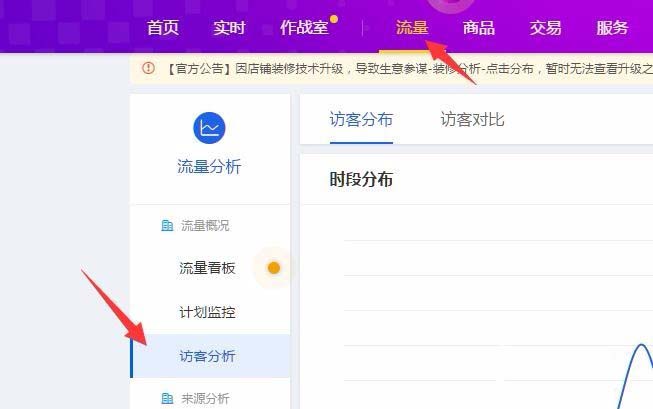
Task: Open the 首页 navigation tab
Action: click(x=163, y=28)
